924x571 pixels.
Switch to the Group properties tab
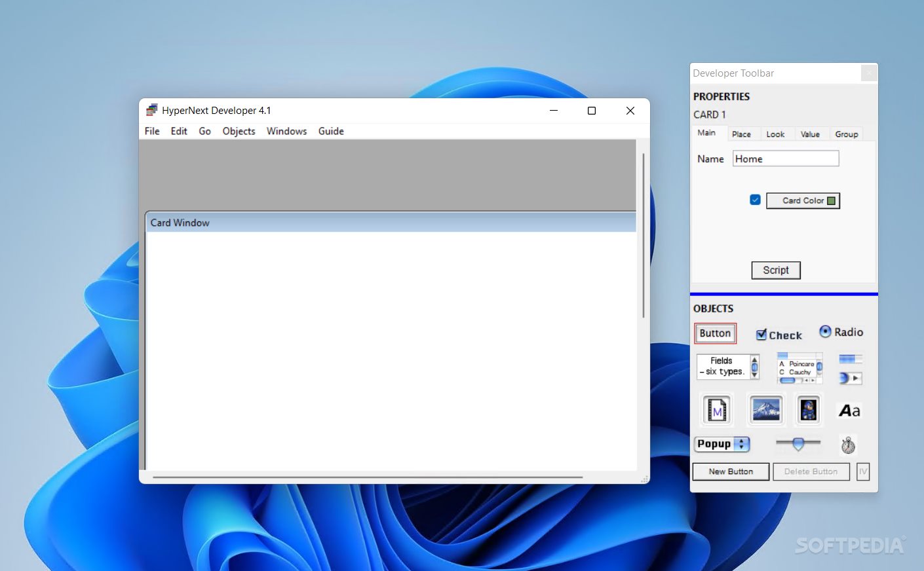[846, 134]
